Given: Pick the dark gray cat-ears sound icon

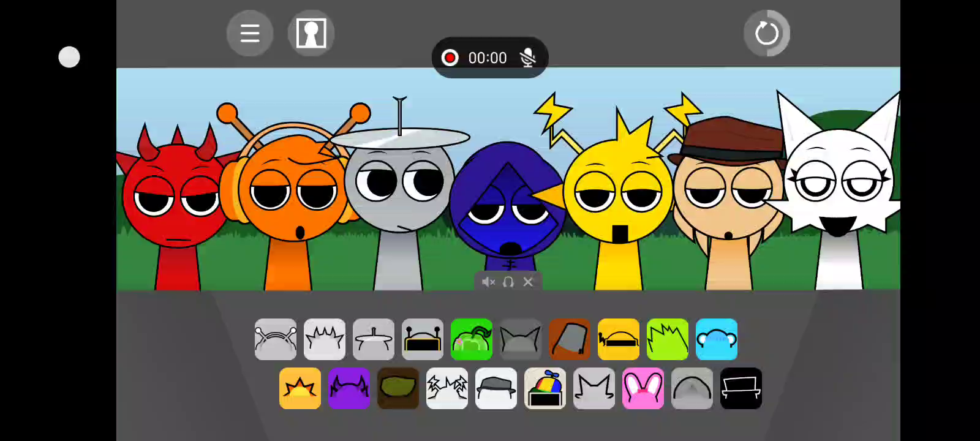Looking at the screenshot, I should [521, 339].
